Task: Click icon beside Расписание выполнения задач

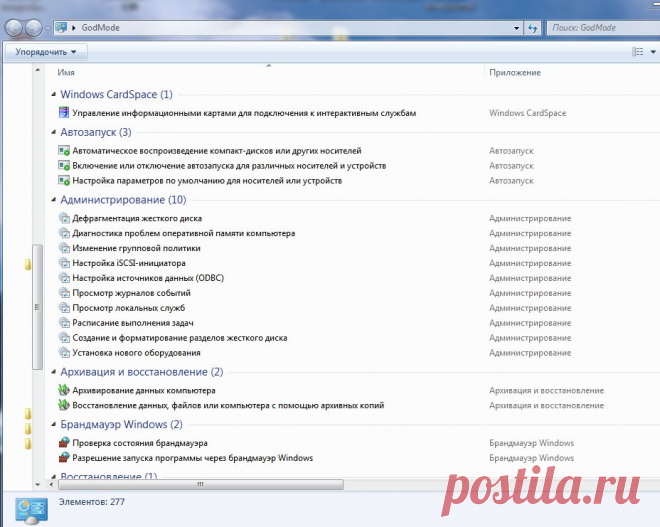Action: click(64, 322)
